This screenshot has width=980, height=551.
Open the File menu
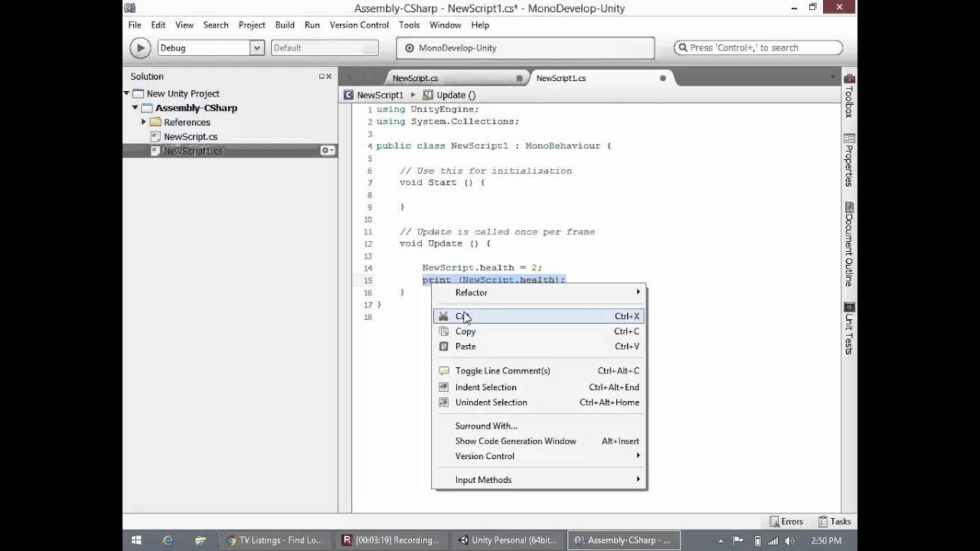click(x=135, y=24)
